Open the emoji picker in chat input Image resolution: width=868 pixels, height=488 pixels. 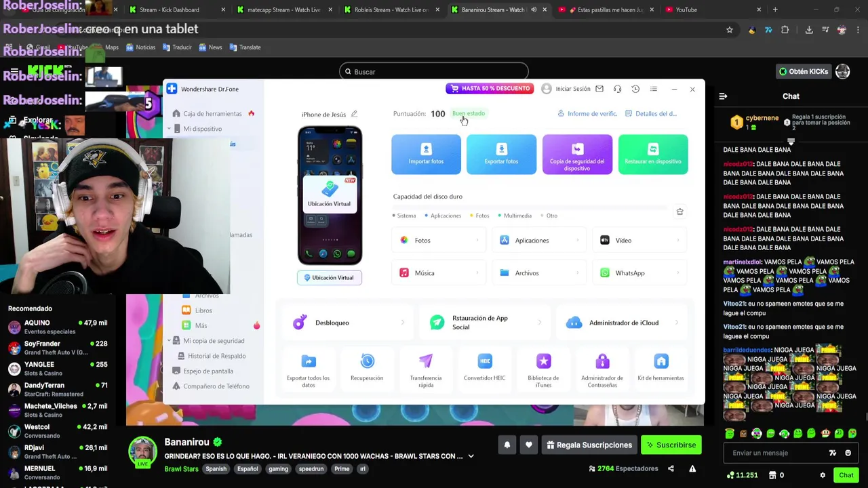coord(848,453)
